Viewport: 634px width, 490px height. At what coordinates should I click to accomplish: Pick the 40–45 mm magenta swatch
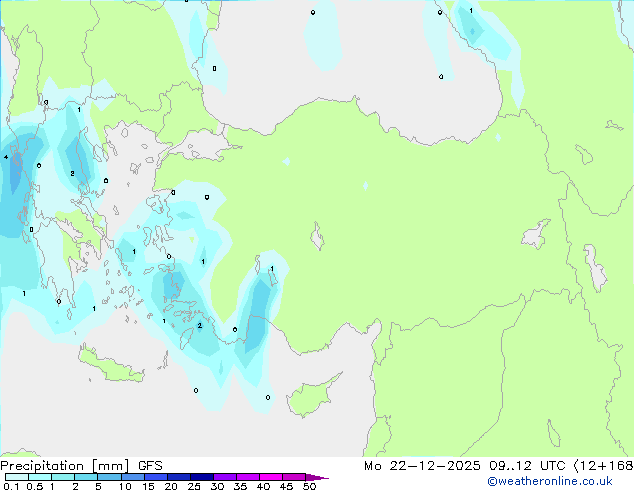tap(271, 477)
